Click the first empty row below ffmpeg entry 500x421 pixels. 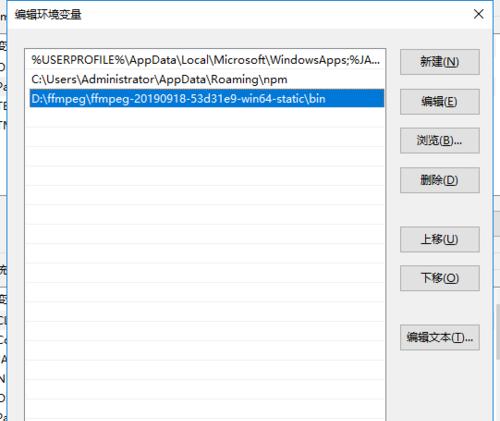207,118
